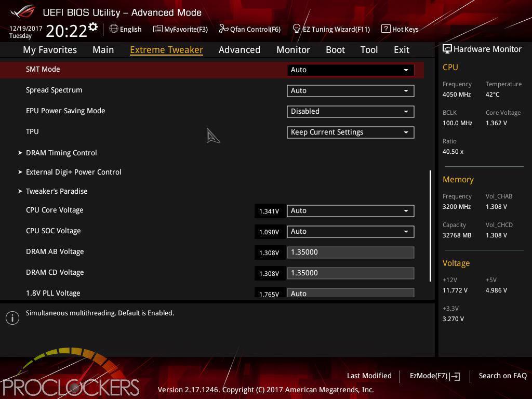The width and height of the screenshot is (532, 399).
Task: Click the settings list vertical scrollbar
Action: (x=430, y=225)
